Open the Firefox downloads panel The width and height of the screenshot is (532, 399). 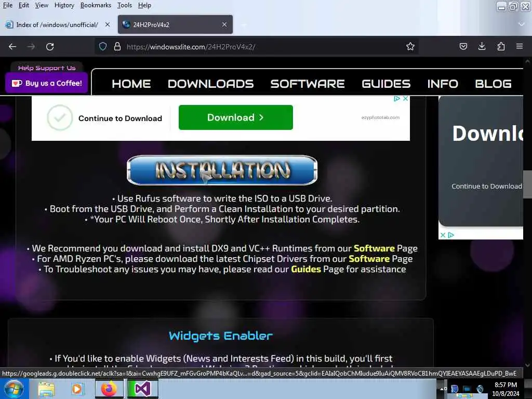tap(482, 46)
